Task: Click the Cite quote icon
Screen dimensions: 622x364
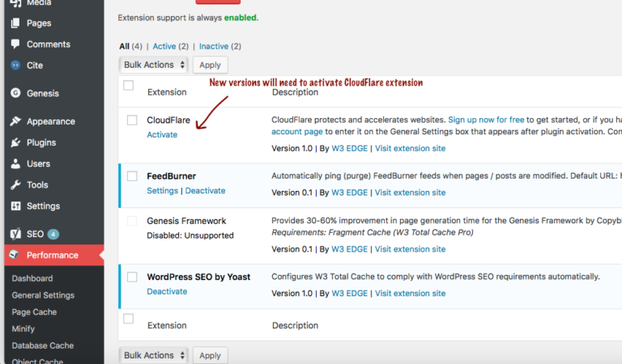Action: (x=15, y=66)
